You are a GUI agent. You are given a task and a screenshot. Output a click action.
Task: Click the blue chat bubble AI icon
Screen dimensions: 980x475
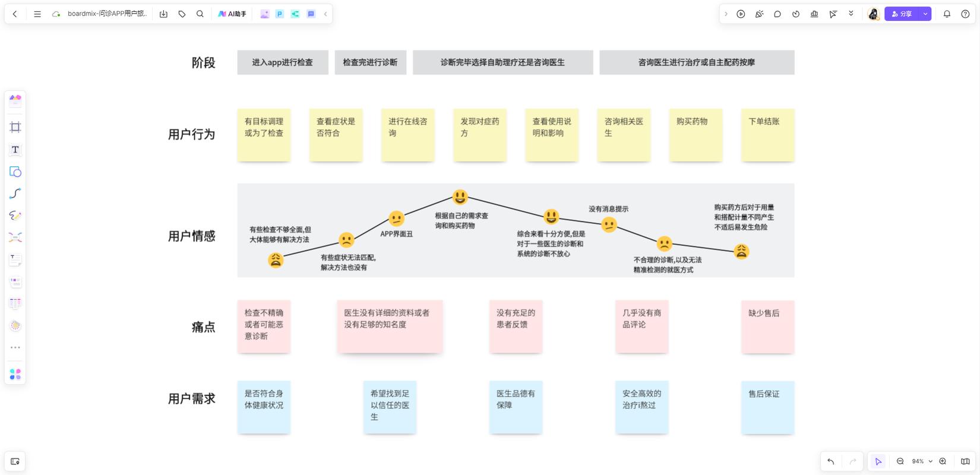311,14
